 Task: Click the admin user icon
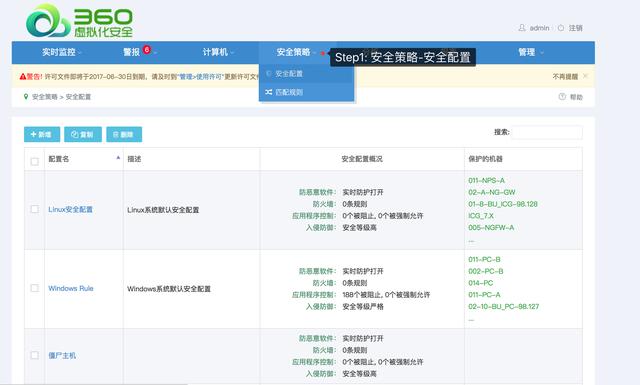click(x=522, y=28)
